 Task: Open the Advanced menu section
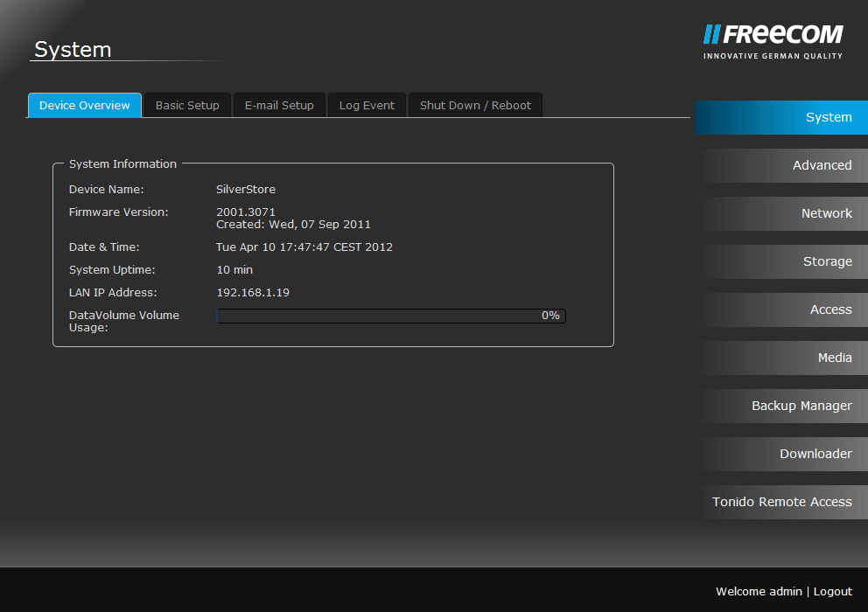pyautogui.click(x=781, y=165)
